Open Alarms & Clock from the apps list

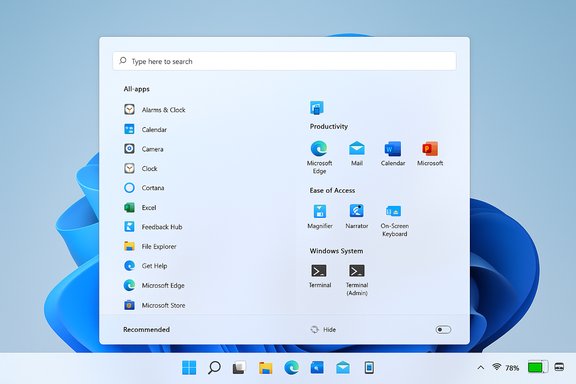click(155, 110)
